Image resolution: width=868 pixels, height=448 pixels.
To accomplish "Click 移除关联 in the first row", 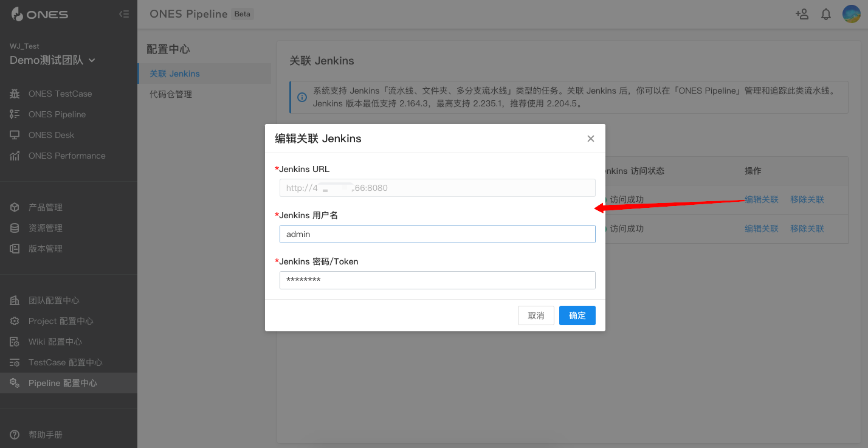I will pos(807,199).
